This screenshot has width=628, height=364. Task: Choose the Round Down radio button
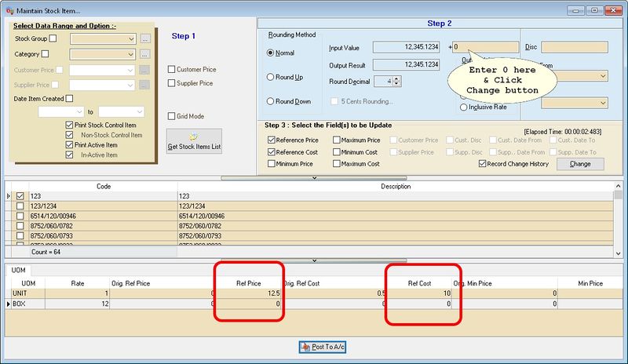(x=272, y=101)
